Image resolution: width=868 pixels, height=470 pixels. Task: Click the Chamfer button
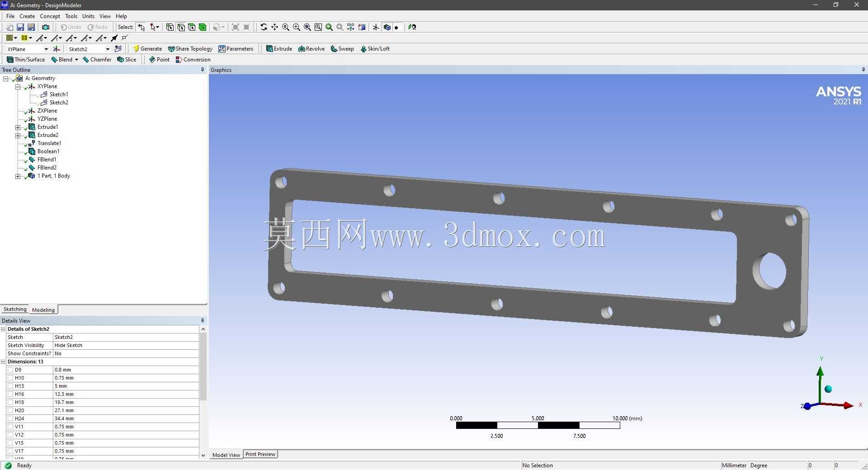[x=97, y=60]
